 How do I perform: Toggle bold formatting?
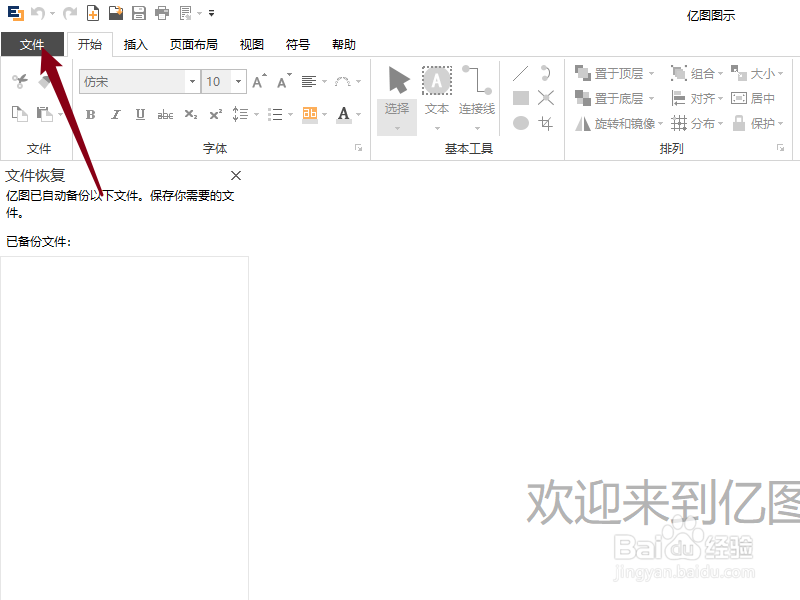click(91, 114)
